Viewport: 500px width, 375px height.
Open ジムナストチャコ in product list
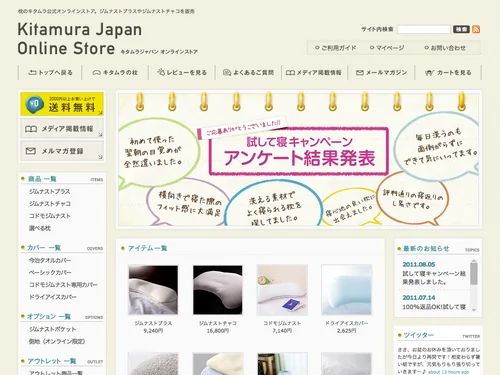[x=49, y=204]
